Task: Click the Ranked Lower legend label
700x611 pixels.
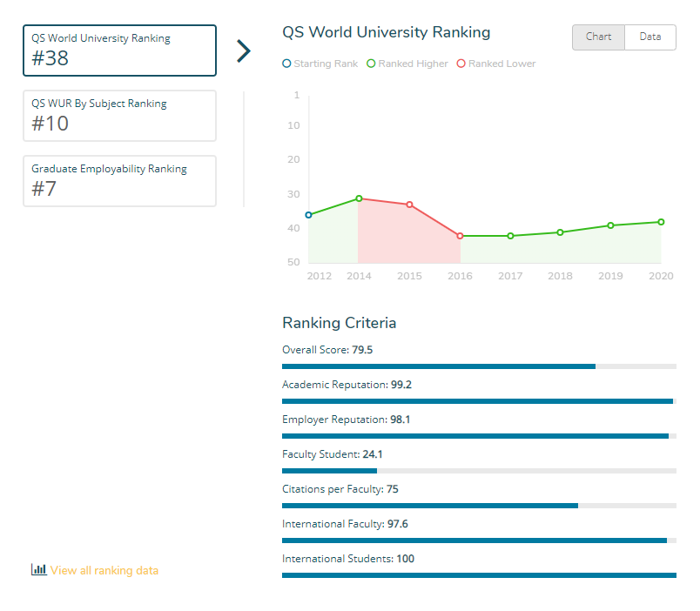Action: pos(501,64)
